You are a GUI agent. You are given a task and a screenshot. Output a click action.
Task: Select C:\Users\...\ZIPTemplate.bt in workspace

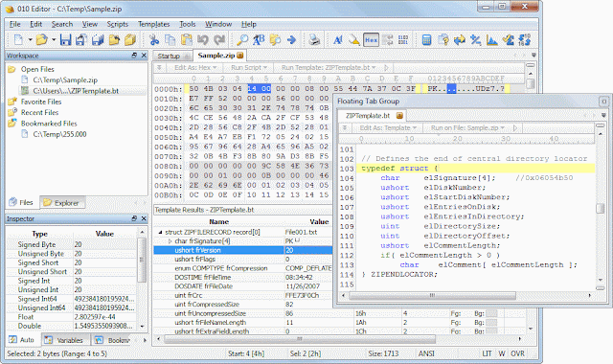[76, 91]
